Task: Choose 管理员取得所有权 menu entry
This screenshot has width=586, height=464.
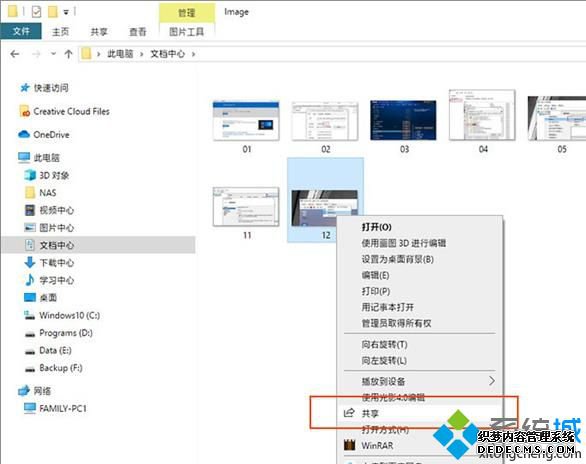Action: pos(420,324)
